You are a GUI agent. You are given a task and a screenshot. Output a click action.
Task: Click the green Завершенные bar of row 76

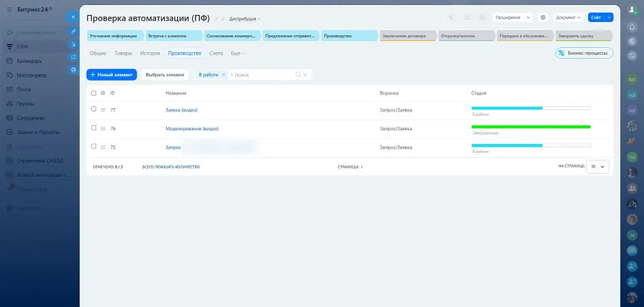click(x=531, y=127)
